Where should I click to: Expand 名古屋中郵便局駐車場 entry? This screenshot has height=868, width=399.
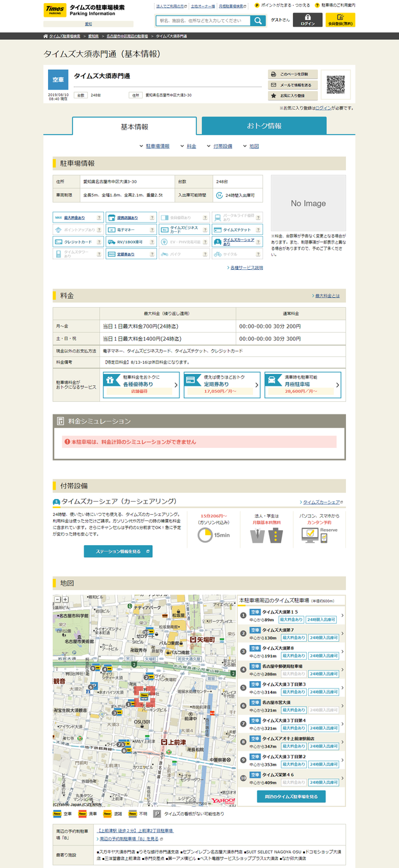click(x=292, y=670)
